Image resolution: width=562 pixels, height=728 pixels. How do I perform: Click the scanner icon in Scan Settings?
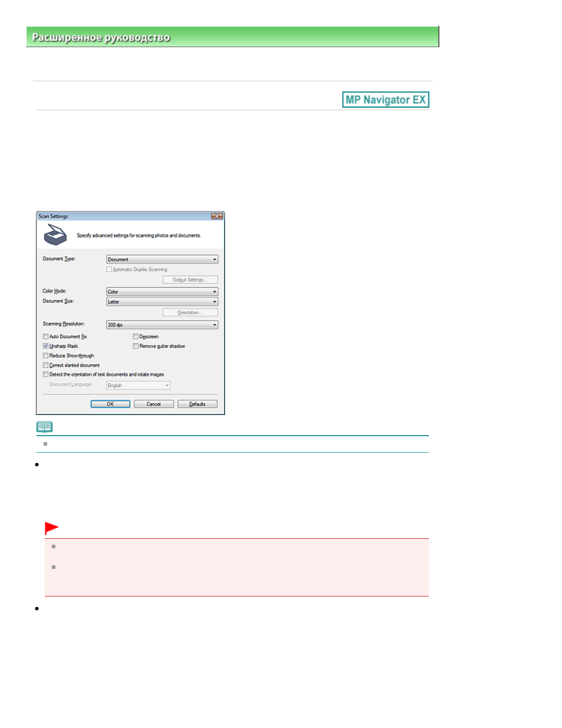tap(55, 235)
